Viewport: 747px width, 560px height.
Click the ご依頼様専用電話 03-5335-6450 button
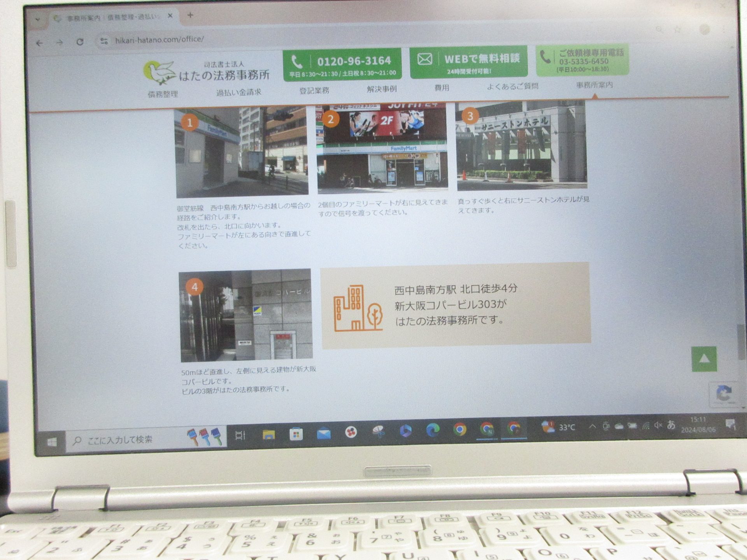click(582, 60)
